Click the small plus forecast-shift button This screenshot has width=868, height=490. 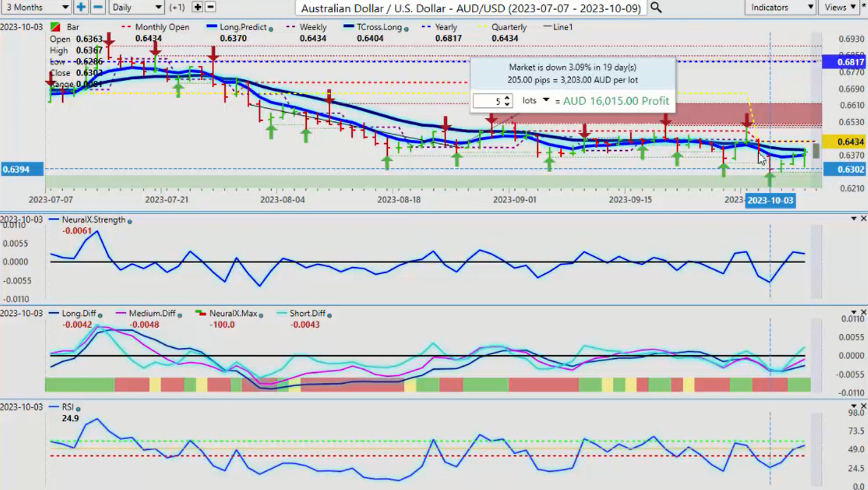tap(197, 7)
